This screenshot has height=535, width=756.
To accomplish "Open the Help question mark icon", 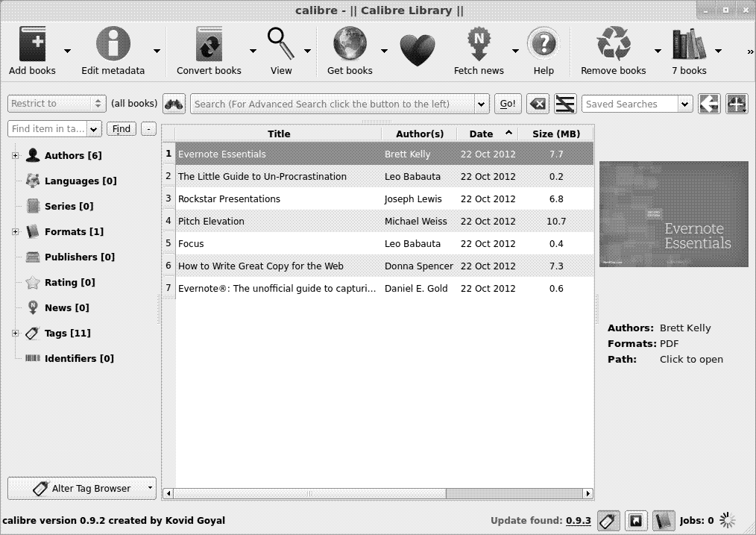I will click(544, 44).
